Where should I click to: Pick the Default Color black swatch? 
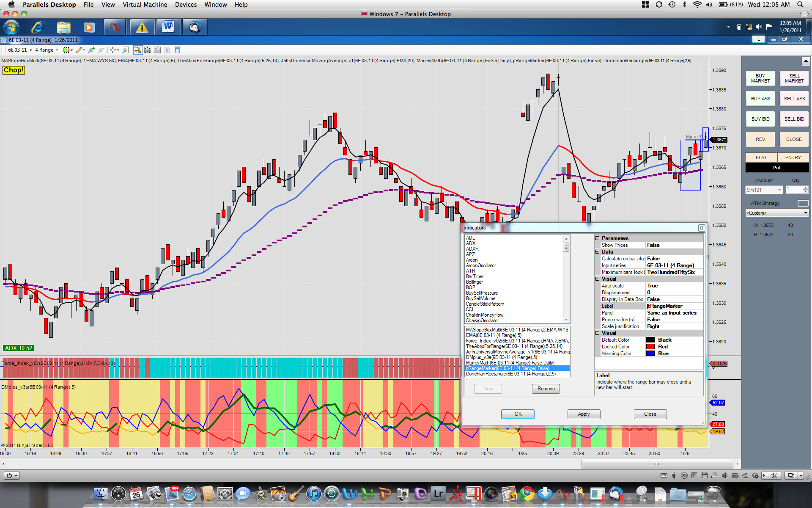tap(650, 340)
